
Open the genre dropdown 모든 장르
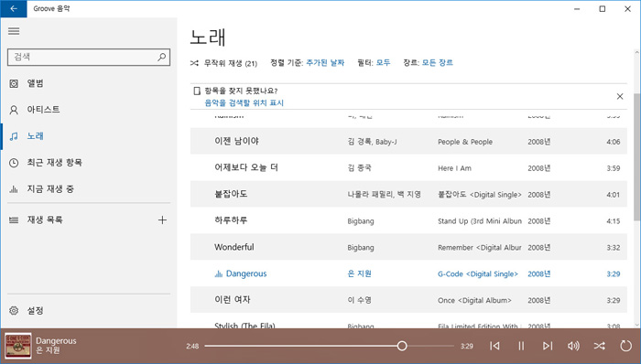tap(437, 62)
